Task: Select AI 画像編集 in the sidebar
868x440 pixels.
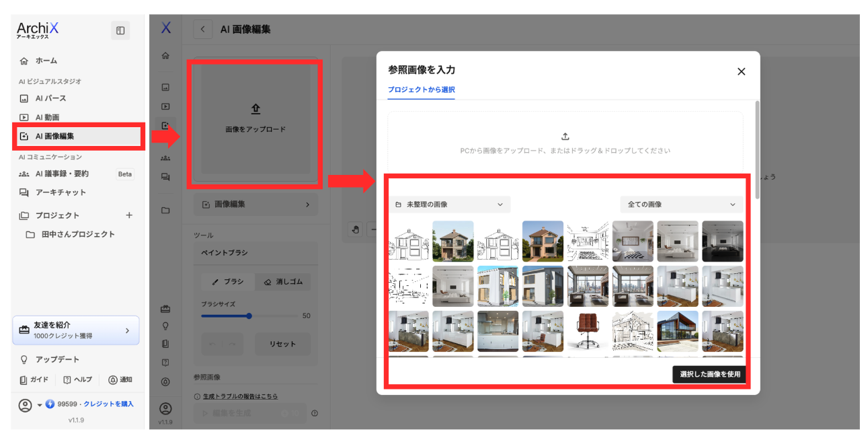Action: pyautogui.click(x=54, y=136)
